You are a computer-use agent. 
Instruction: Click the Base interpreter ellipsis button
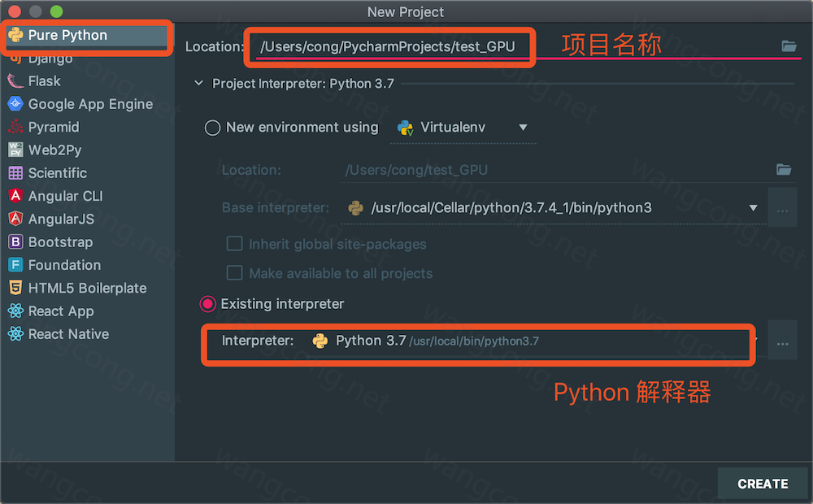[x=782, y=208]
